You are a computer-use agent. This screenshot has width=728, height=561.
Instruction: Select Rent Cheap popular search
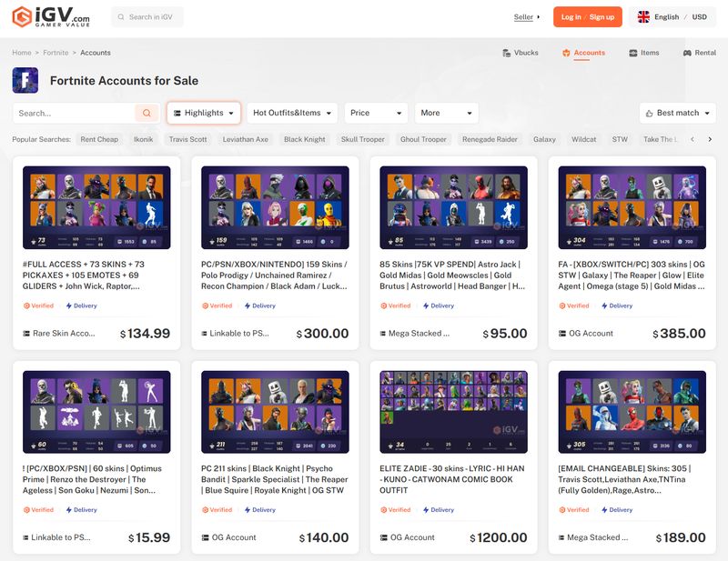point(99,139)
